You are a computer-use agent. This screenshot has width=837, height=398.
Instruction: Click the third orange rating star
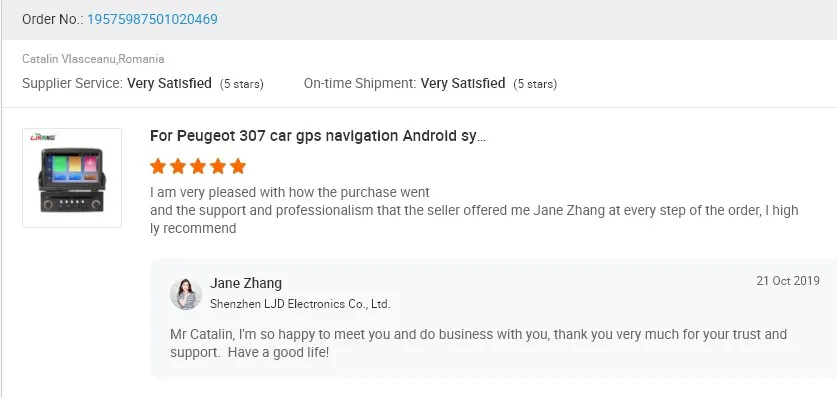(198, 166)
